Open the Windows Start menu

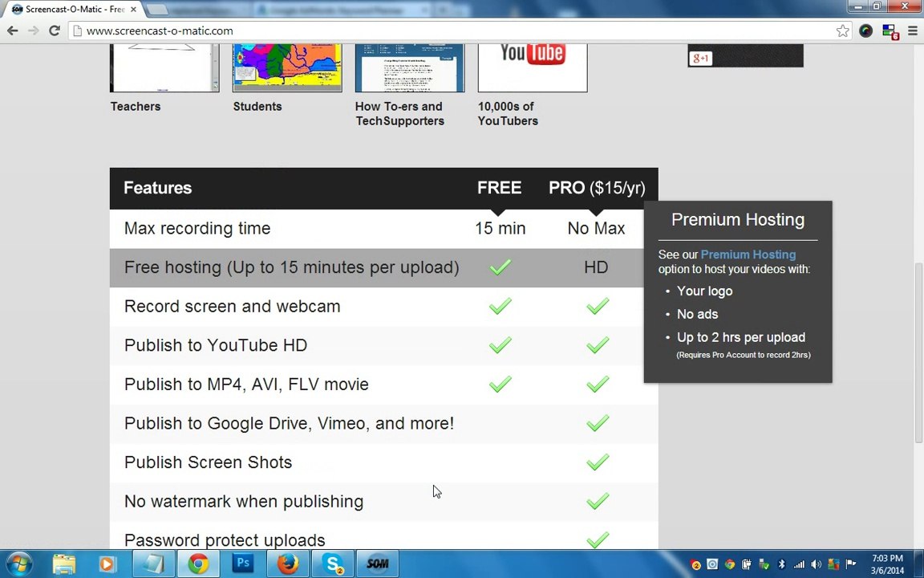[x=19, y=564]
